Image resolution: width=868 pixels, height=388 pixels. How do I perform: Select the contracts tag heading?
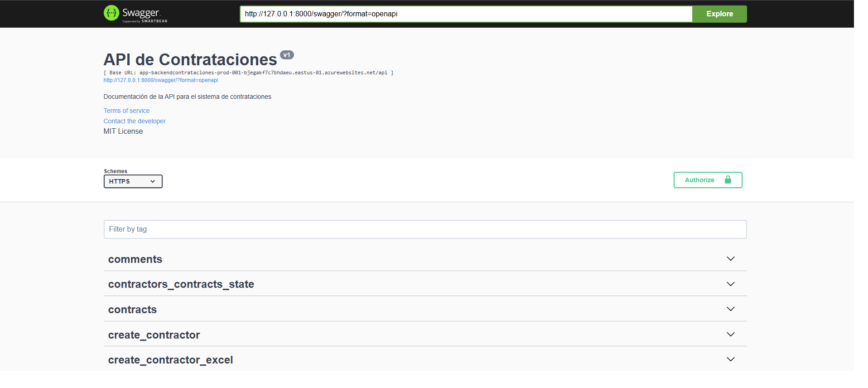point(132,310)
